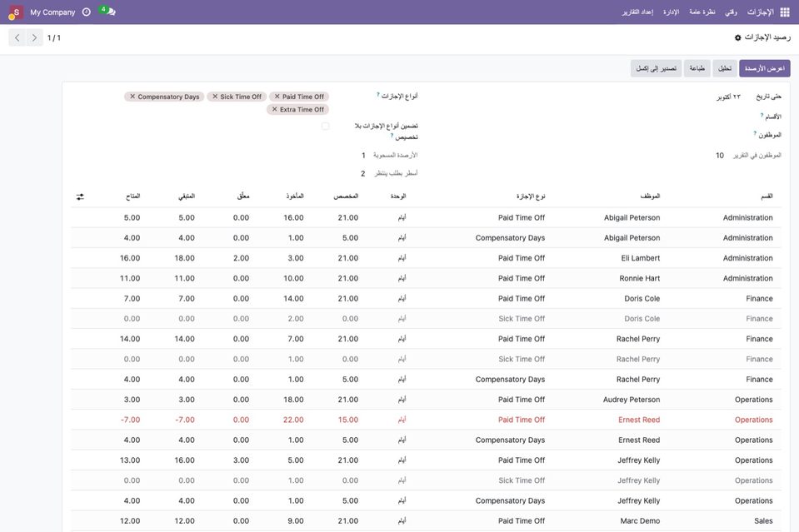Image resolution: width=799 pixels, height=532 pixels.
Task: Remove the Compensatory Days tag
Action: coord(132,97)
